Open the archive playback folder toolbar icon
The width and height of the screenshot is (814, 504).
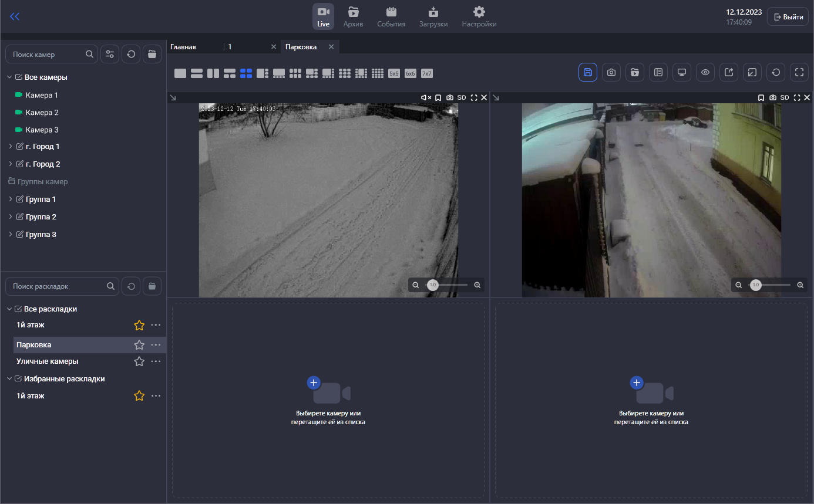click(x=635, y=72)
